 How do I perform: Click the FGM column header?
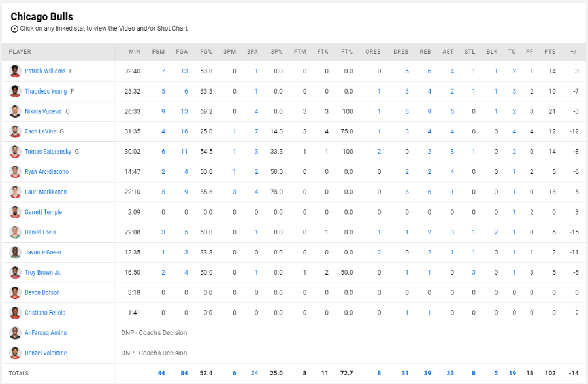(x=158, y=52)
